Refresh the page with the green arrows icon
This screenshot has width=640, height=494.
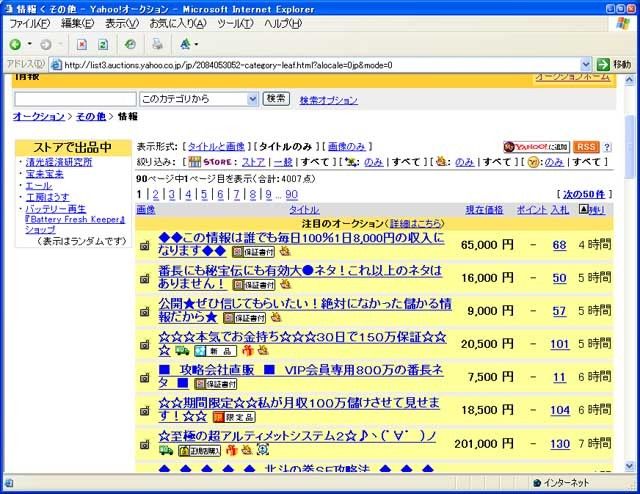[102, 44]
